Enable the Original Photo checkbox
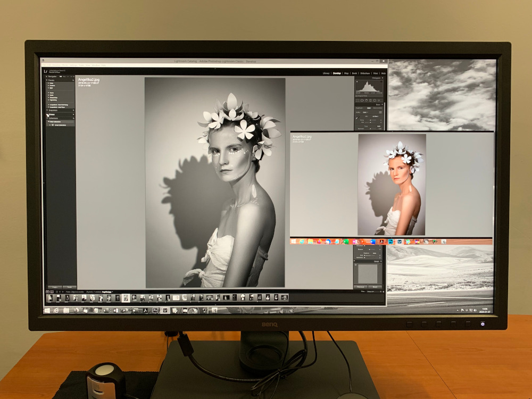Screen dimensions: 532x399 click(357, 96)
